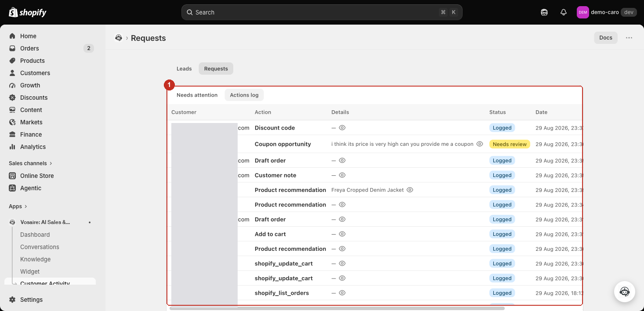Click Logged badge in Discount code row
Viewport: 644px width, 311px height.
tap(502, 128)
